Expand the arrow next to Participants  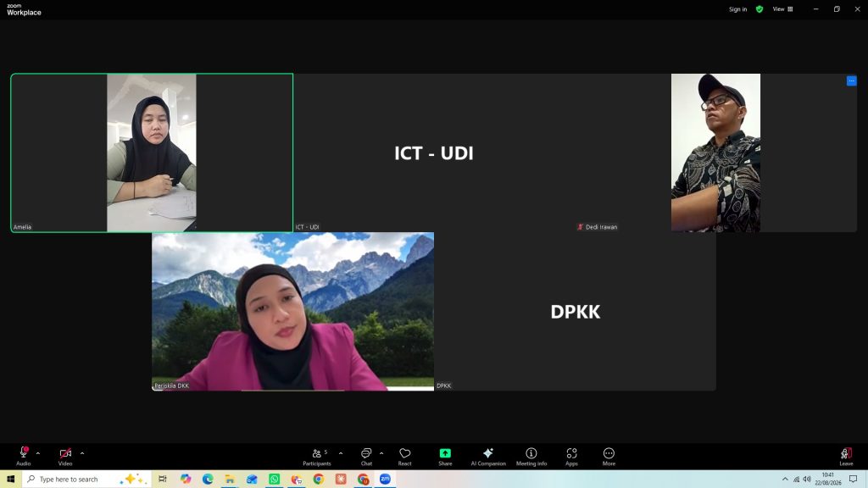pyautogui.click(x=341, y=453)
